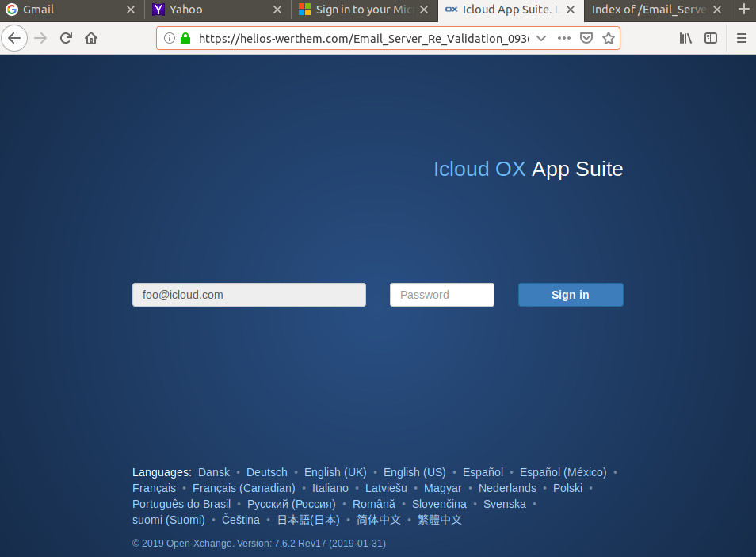The image size is (756, 557).
Task: Select 简体中文 language
Action: [x=379, y=520]
